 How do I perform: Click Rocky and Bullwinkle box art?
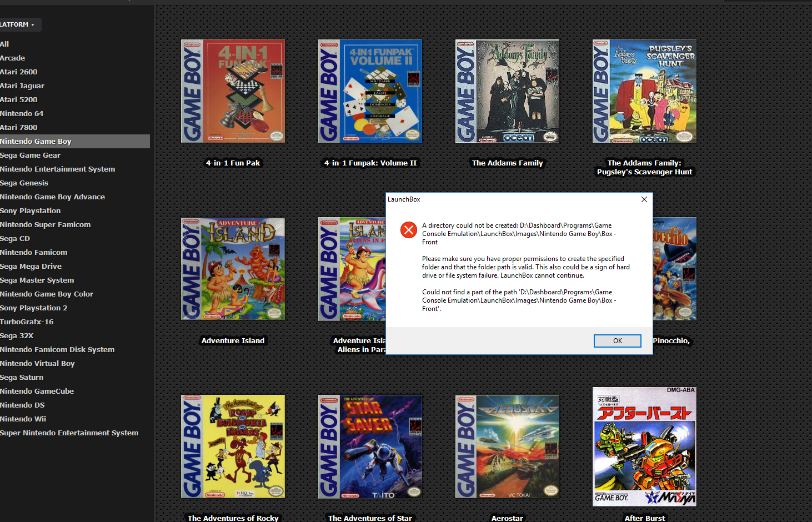point(233,446)
